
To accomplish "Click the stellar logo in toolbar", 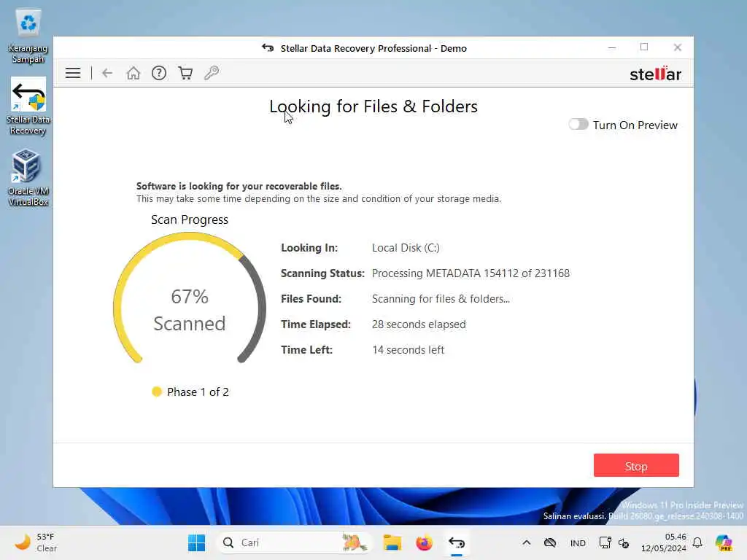I will [655, 74].
